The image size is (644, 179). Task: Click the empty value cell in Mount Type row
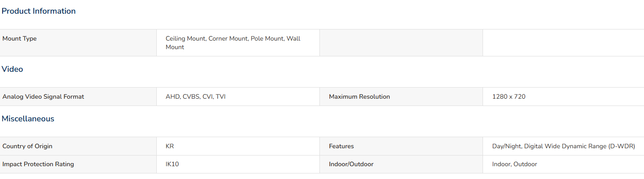pos(563,43)
